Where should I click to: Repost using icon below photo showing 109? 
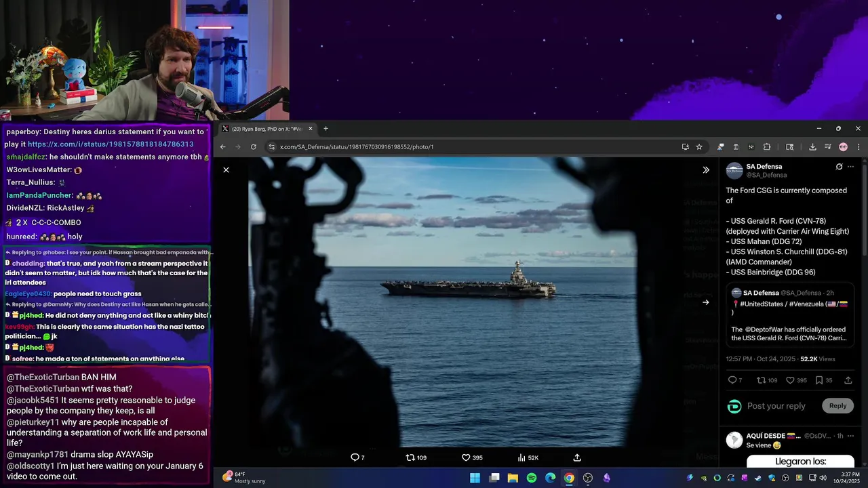point(416,457)
